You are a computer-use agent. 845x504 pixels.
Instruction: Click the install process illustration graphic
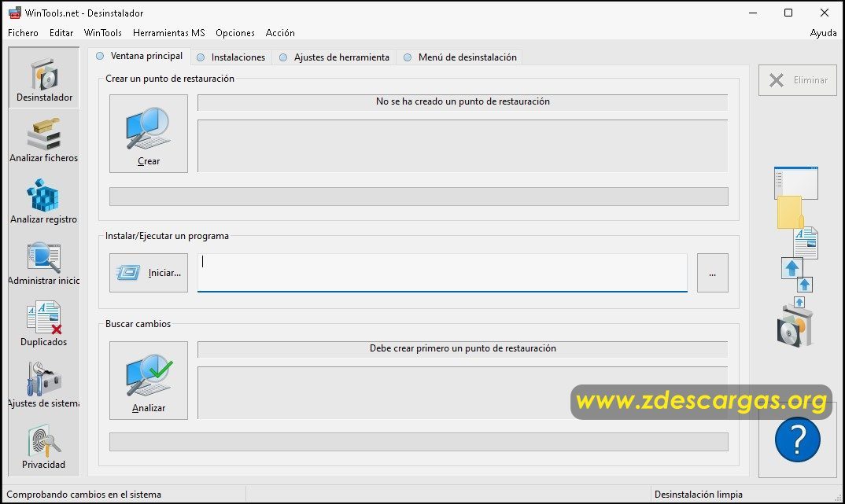click(796, 257)
